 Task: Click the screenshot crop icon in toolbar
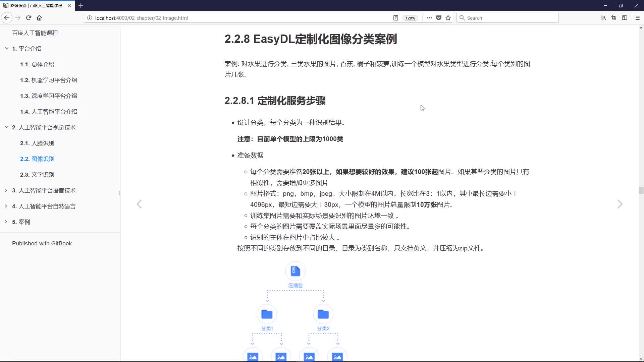pyautogui.click(x=613, y=18)
